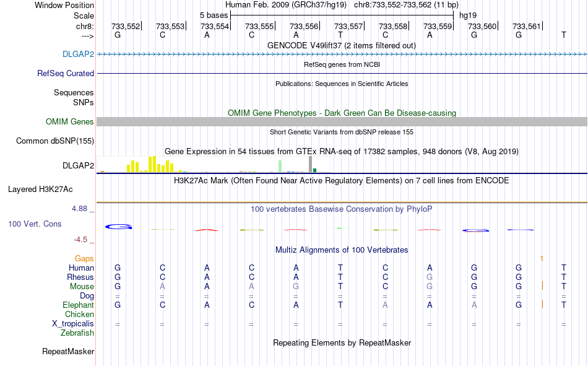Click position label 733,558 on the ruler

pos(392,26)
